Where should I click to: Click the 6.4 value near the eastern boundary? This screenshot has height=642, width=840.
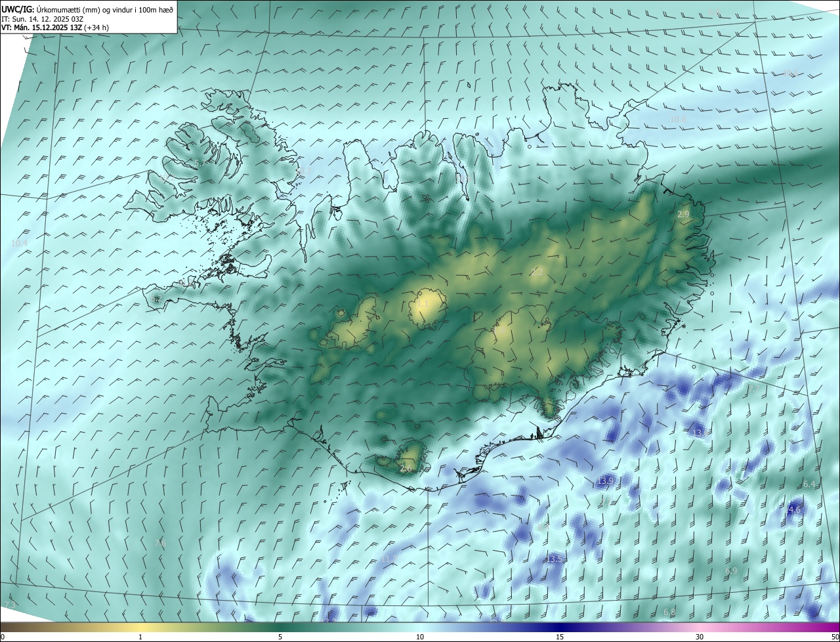coord(809,484)
